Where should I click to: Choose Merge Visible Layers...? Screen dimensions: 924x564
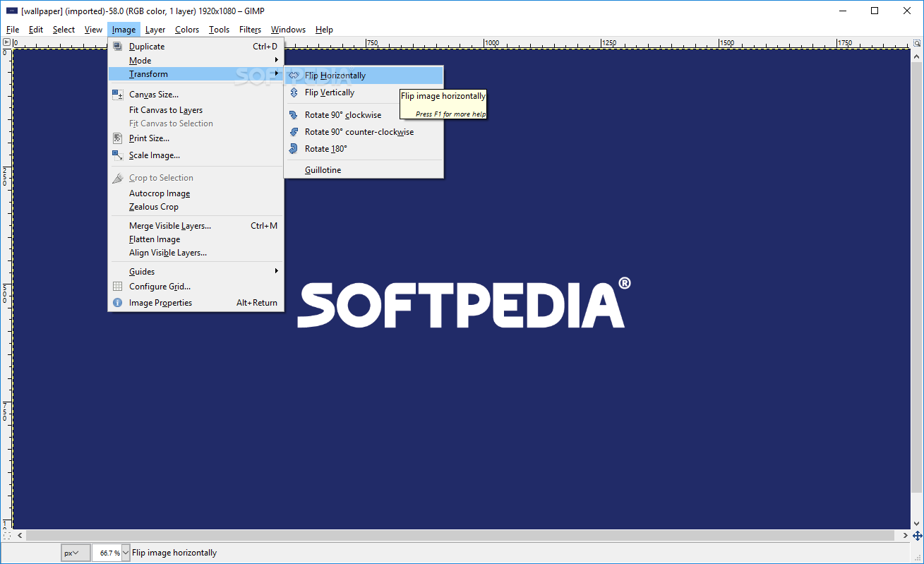(196, 226)
